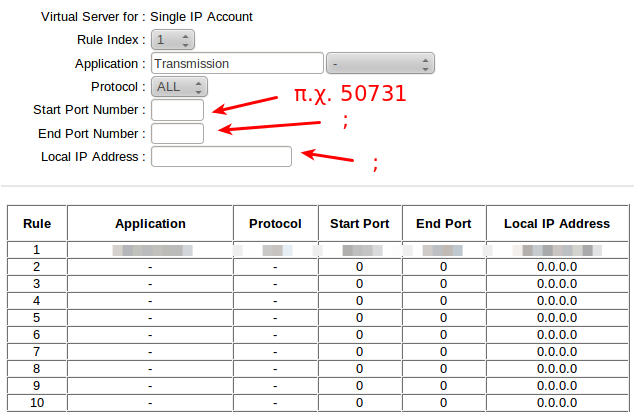Click the Rule column header

[x=37, y=224]
